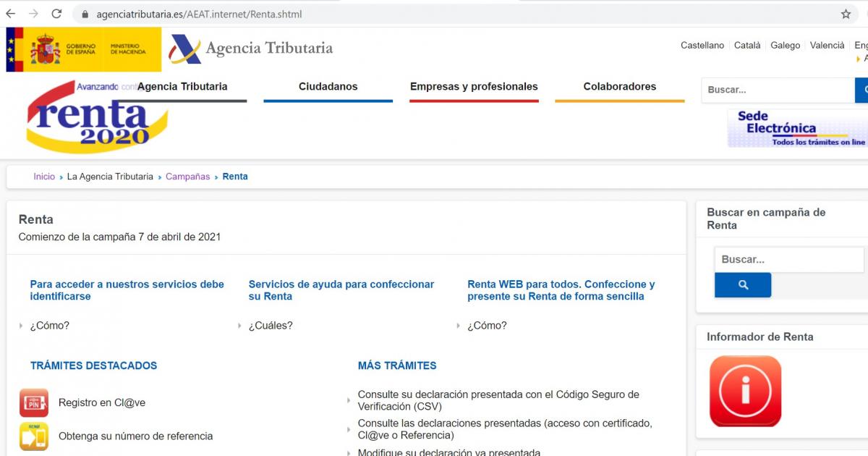Viewport: 868px width, 456px height.
Task: Switch language to Galego
Action: (x=786, y=45)
